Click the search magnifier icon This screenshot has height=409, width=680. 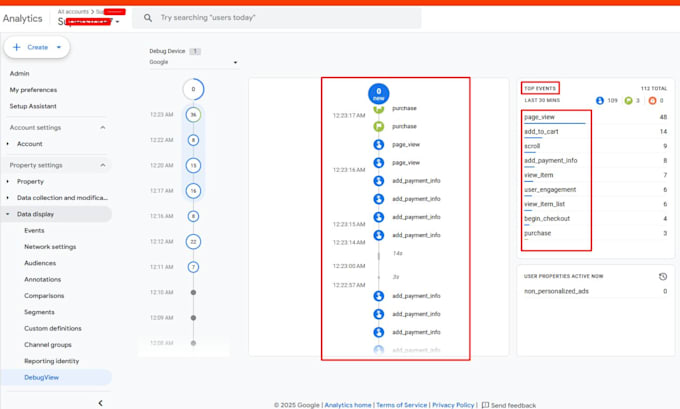[x=148, y=18]
